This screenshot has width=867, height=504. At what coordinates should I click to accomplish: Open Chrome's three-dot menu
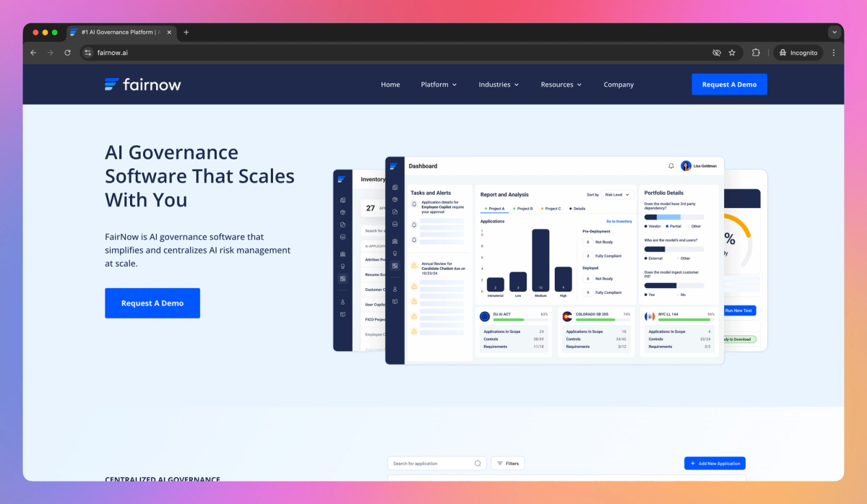(x=834, y=53)
